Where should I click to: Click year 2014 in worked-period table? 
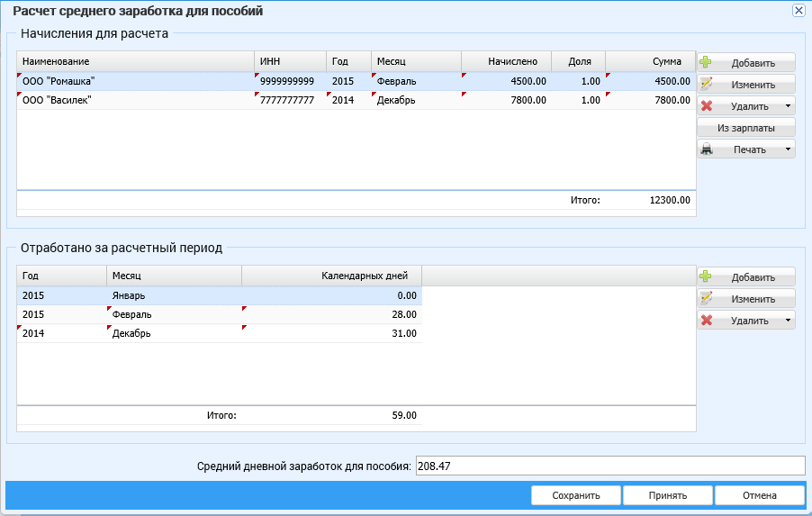point(61,333)
